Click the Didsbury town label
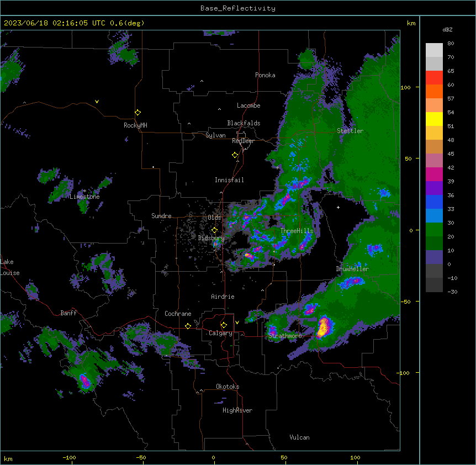Viewport: 476px width, 465px height. point(211,238)
